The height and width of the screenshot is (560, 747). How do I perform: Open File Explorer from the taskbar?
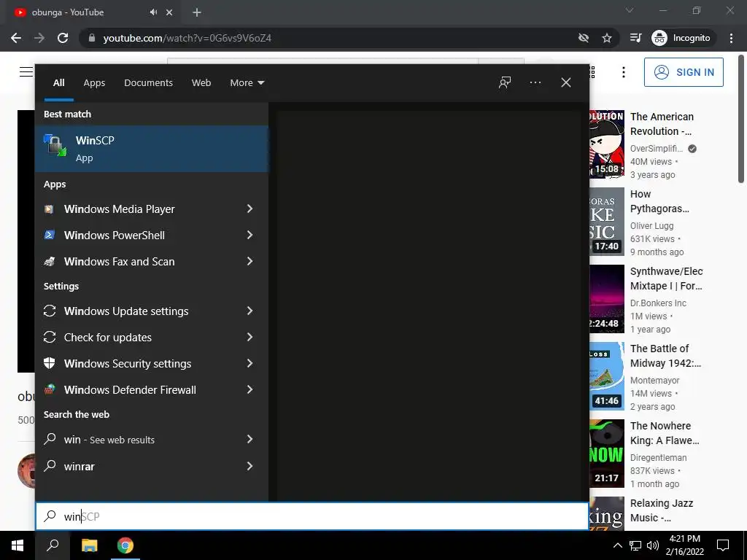pos(89,545)
